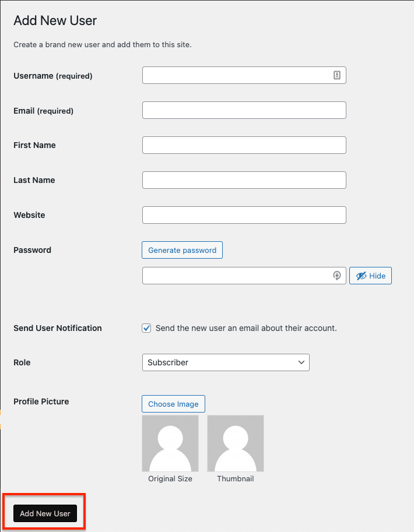Click the password text field
This screenshot has width=414, height=532.
coord(244,276)
